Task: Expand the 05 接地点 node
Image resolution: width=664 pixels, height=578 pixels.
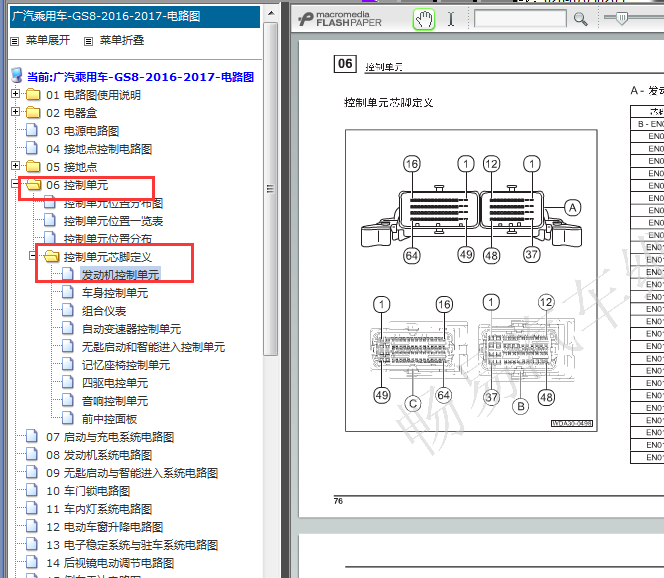Action: 15,166
